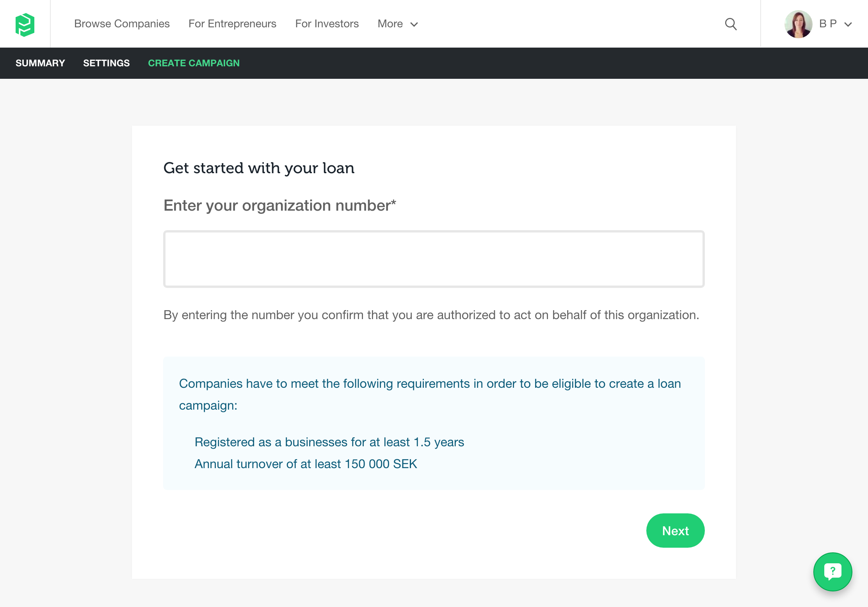868x607 pixels.
Task: Open the For Entrepreneurs page
Action: tap(232, 24)
